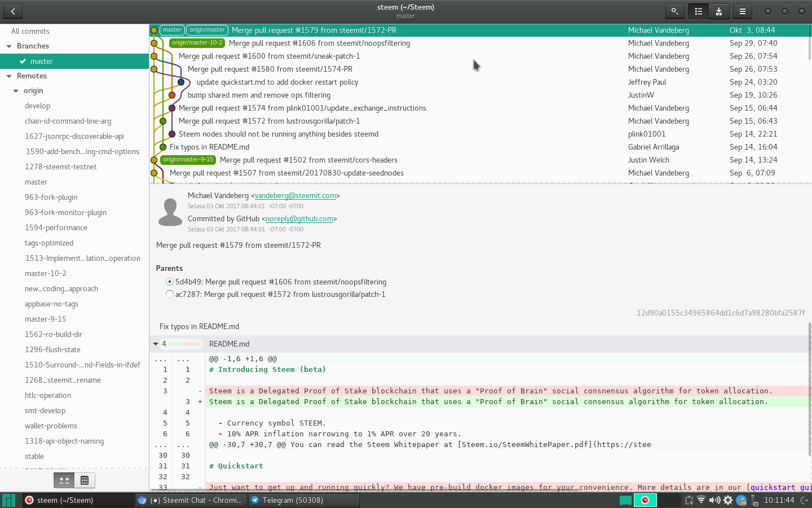Select commit authored by Jeffrey Paul
Image resolution: width=812 pixels, height=508 pixels.
coord(480,82)
